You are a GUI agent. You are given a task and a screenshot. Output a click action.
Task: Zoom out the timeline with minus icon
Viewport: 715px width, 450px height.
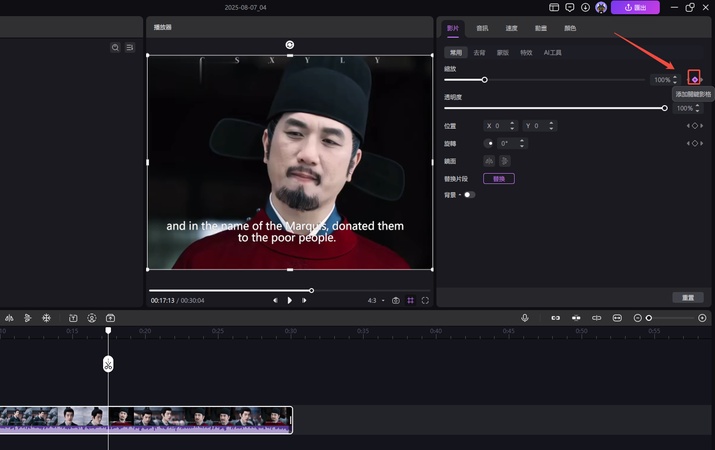pos(637,318)
